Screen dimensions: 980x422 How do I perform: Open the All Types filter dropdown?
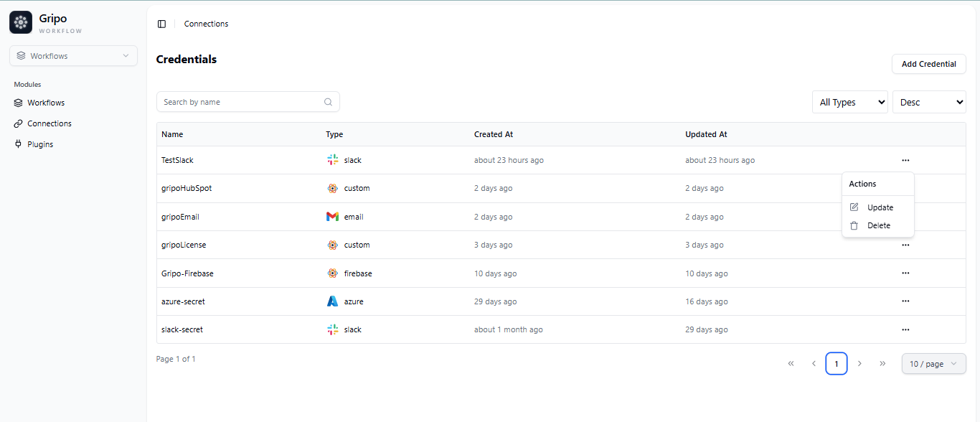pos(849,102)
